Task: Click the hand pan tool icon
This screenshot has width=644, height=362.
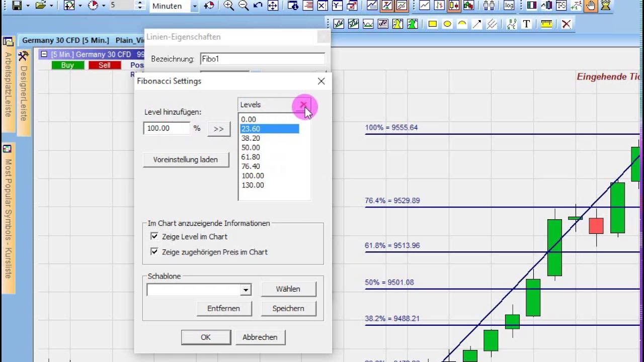Action: [x=591, y=6]
